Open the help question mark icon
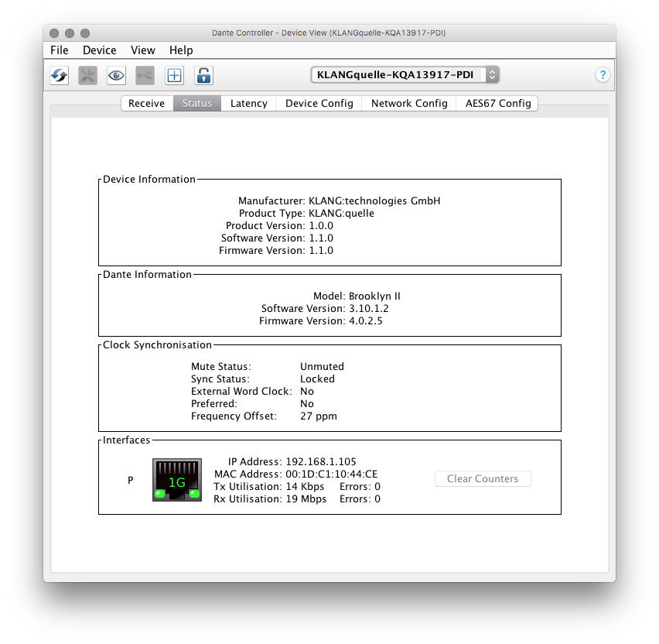Image resolution: width=659 pixels, height=644 pixels. [x=603, y=75]
